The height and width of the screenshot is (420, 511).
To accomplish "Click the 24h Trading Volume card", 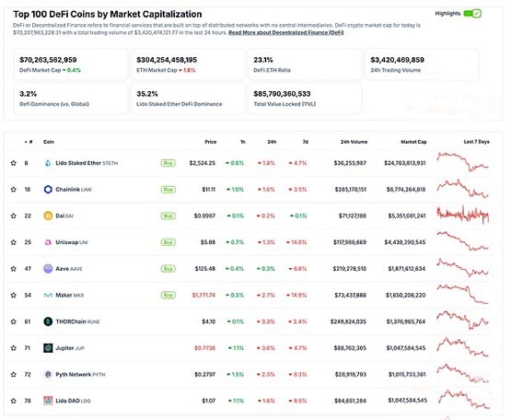I will click(x=422, y=64).
